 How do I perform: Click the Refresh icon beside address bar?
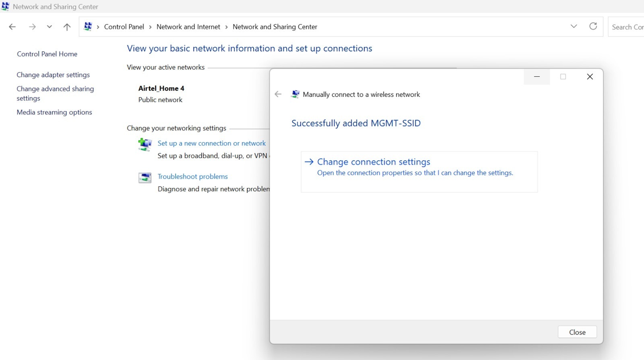593,26
